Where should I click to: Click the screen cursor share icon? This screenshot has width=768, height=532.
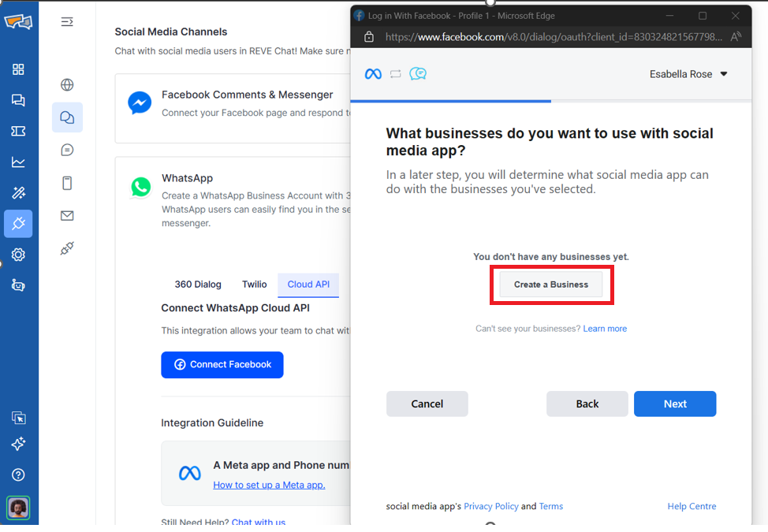pos(19,418)
